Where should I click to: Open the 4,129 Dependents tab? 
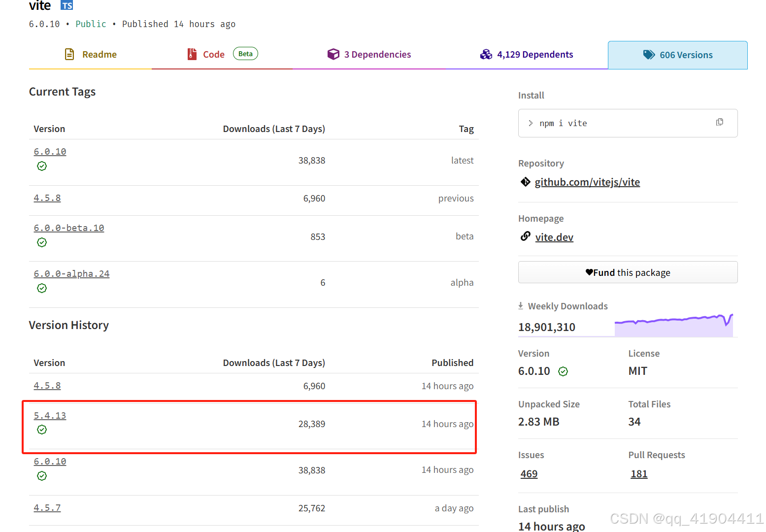point(527,55)
